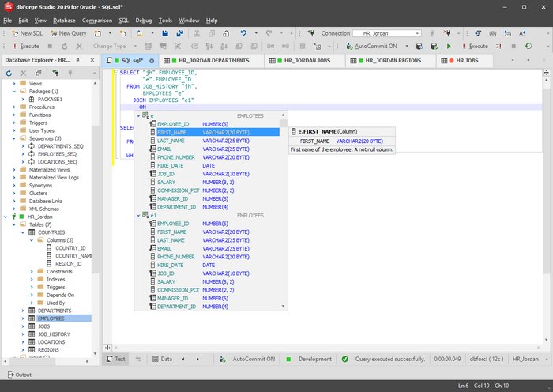Collapse the e1 EMPLOYEES group in suggestions

pos(139,215)
